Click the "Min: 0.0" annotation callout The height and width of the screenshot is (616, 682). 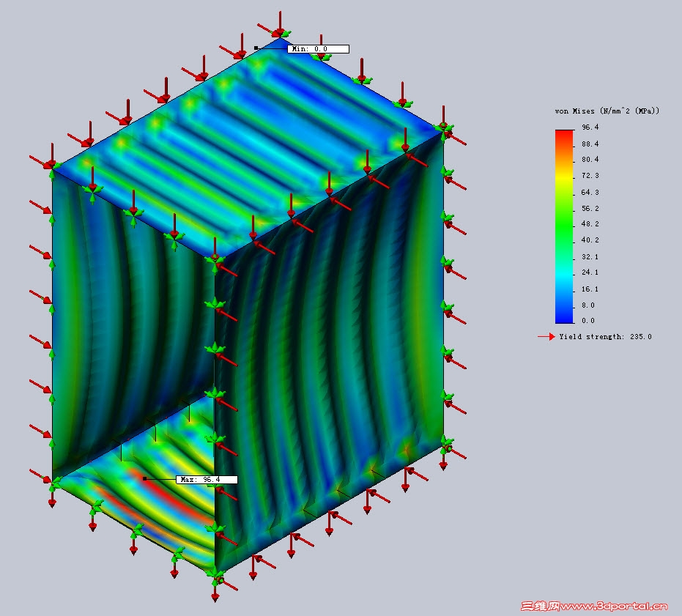tap(318, 49)
